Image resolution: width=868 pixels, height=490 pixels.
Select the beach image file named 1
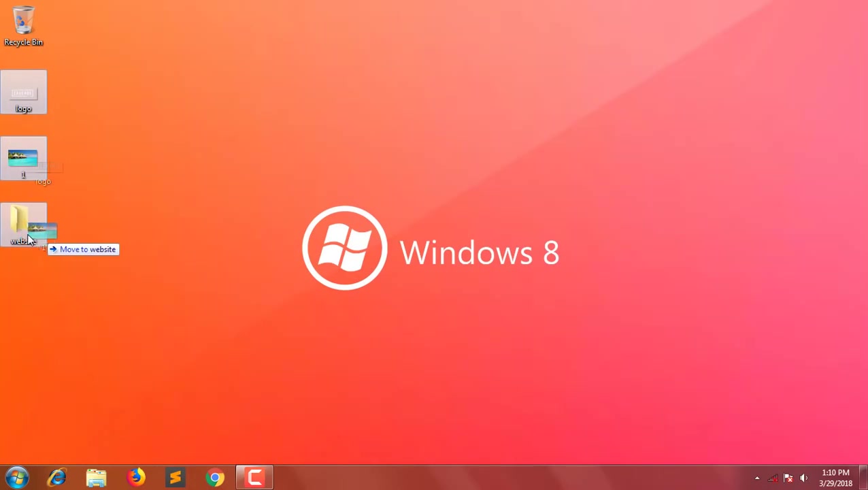pos(23,158)
